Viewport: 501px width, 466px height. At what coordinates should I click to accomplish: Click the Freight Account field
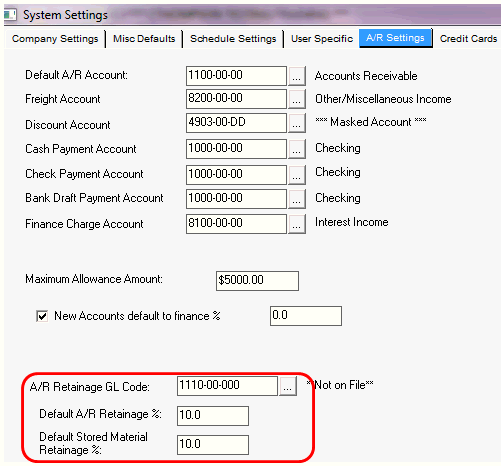pyautogui.click(x=236, y=99)
